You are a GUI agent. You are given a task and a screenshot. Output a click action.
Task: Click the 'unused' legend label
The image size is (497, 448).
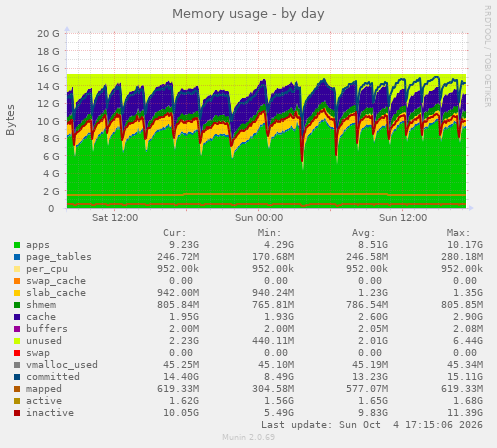tap(44, 341)
